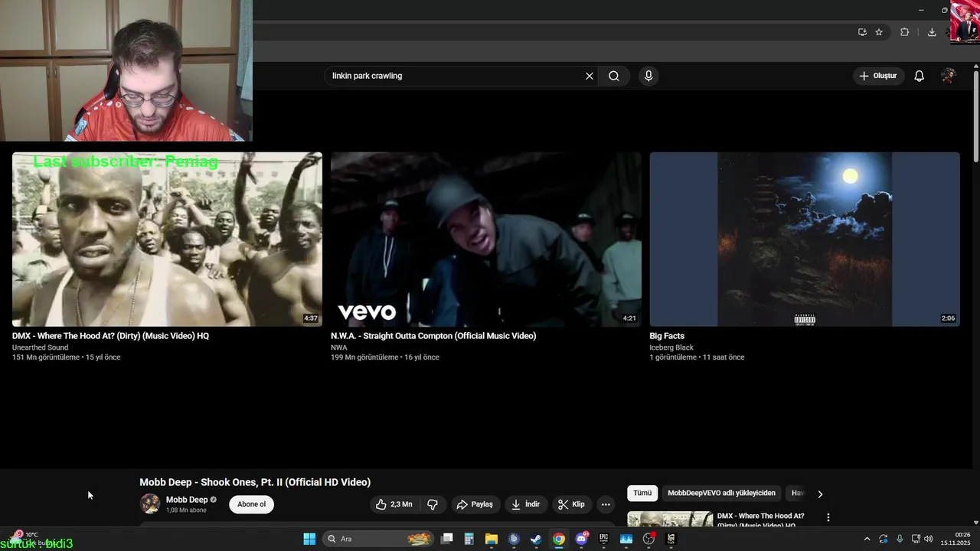Image resolution: width=980 pixels, height=551 pixels.
Task: Open Epic Games Launcher from taskbar
Action: [603, 539]
